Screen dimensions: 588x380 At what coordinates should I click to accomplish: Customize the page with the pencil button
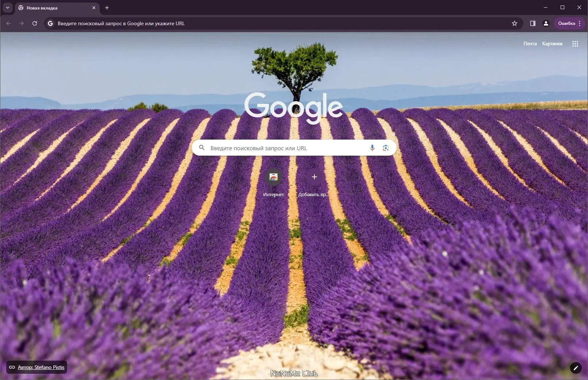click(x=576, y=368)
